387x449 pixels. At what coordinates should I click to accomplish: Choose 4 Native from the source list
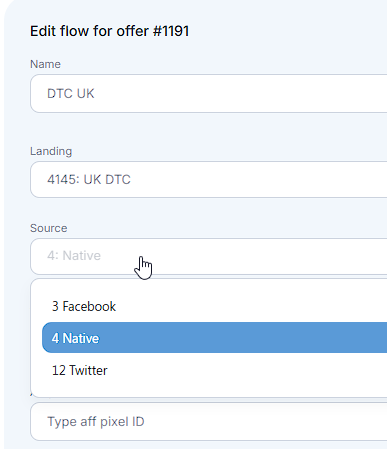pos(215,338)
